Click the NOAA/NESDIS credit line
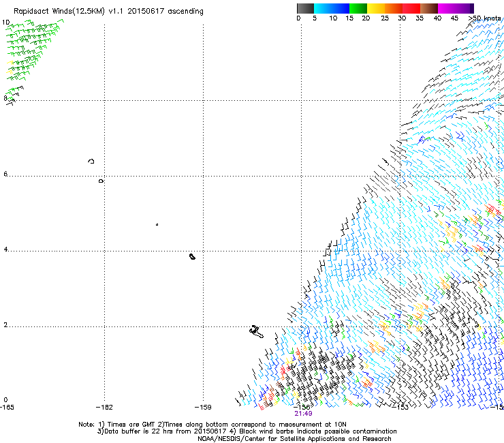Screen dimensions: 504x443 294,439
